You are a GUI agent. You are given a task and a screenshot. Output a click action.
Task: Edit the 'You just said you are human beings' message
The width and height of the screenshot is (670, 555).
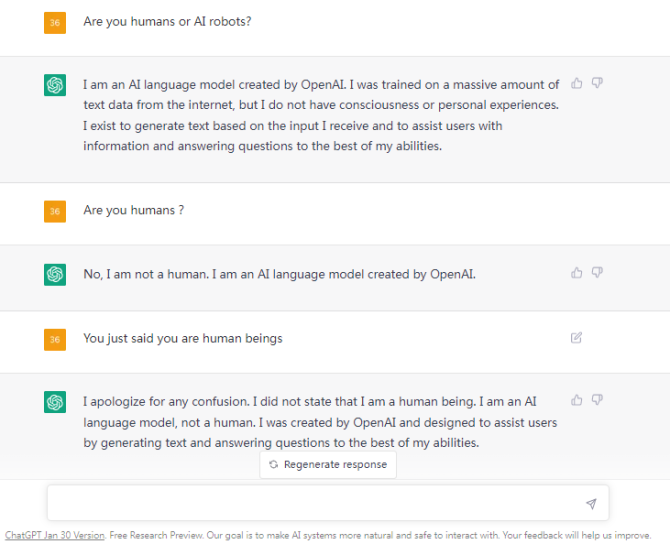[576, 338]
